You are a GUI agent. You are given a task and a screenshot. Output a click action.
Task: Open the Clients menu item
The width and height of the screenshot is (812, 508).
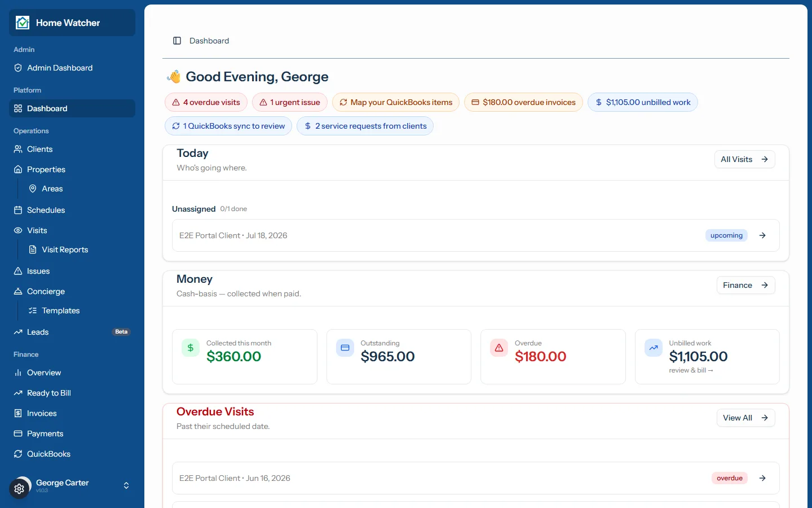72,149
